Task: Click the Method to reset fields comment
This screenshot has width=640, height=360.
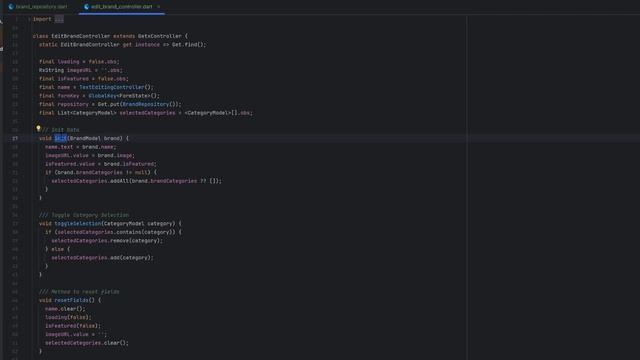Action: pyautogui.click(x=79, y=292)
